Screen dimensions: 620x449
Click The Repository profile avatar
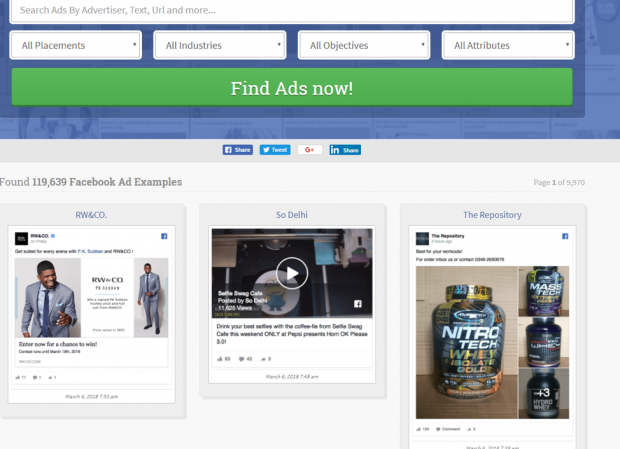coord(422,239)
